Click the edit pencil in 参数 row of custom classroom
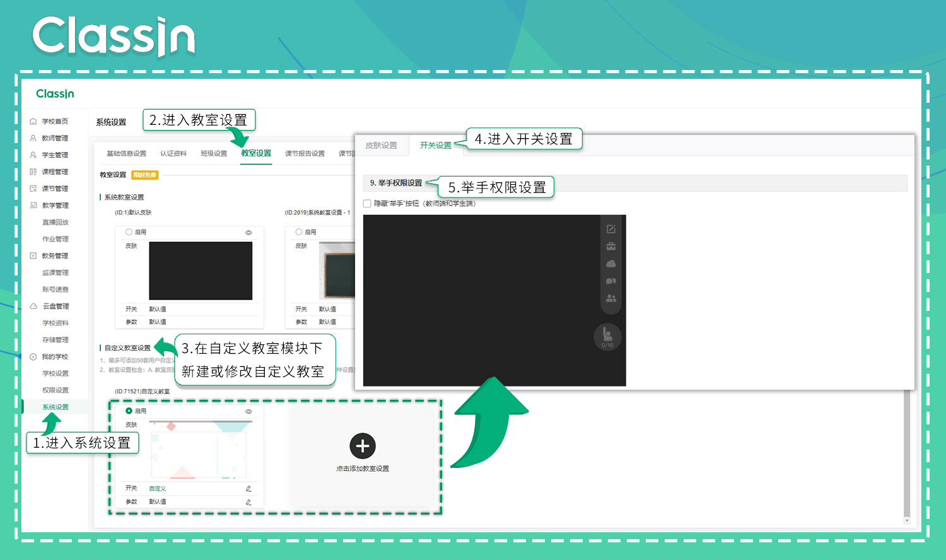The height and width of the screenshot is (560, 946). [248, 502]
